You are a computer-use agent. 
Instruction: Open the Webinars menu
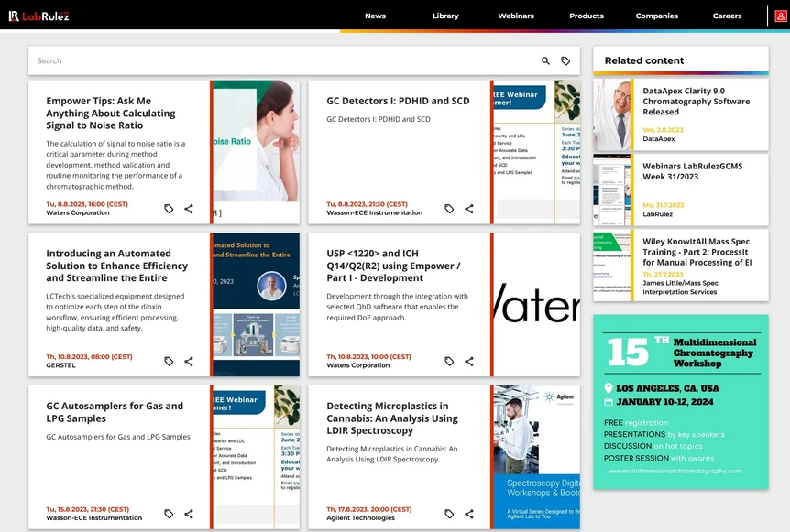pos(516,16)
